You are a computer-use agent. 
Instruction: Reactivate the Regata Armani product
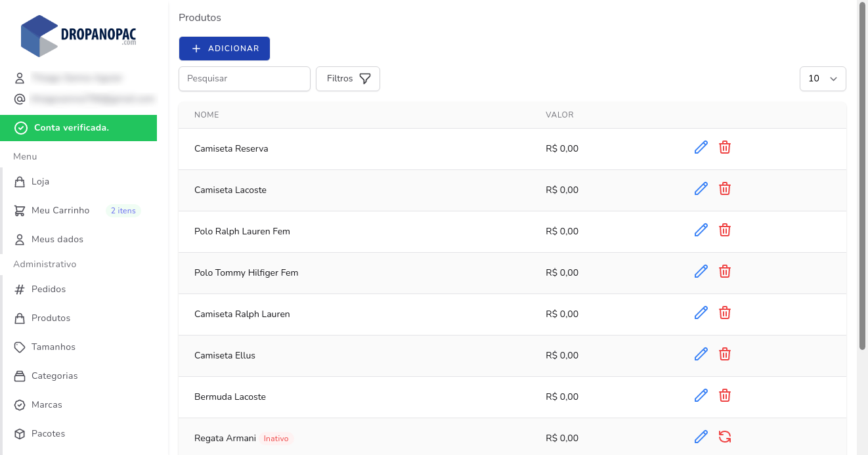tap(725, 437)
